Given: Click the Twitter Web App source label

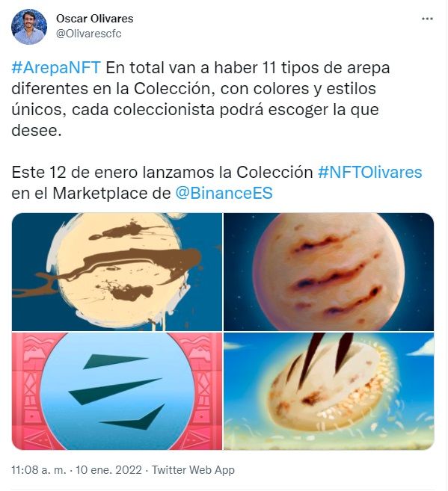Looking at the screenshot, I should click(193, 470).
